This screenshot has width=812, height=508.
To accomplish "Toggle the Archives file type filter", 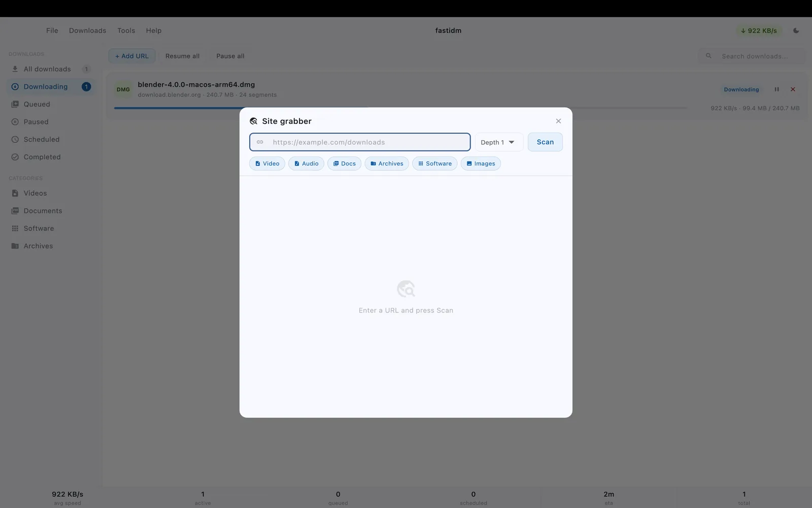I will coord(387,164).
